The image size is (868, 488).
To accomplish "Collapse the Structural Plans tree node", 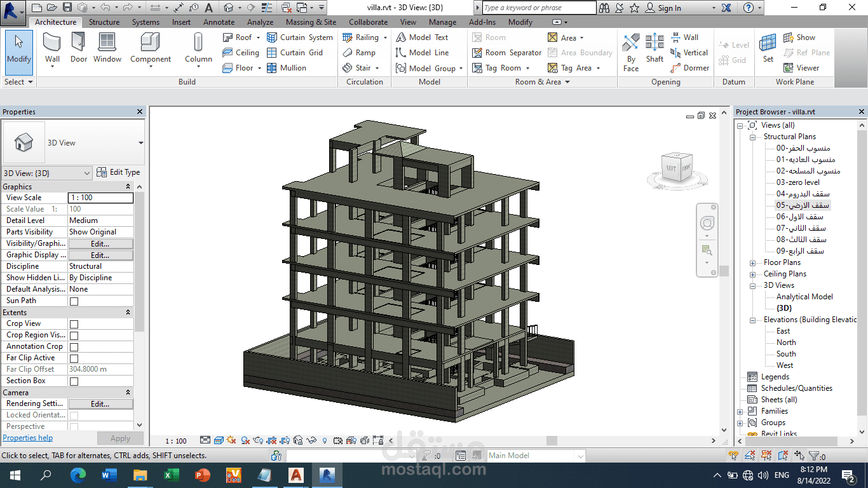I will [752, 137].
